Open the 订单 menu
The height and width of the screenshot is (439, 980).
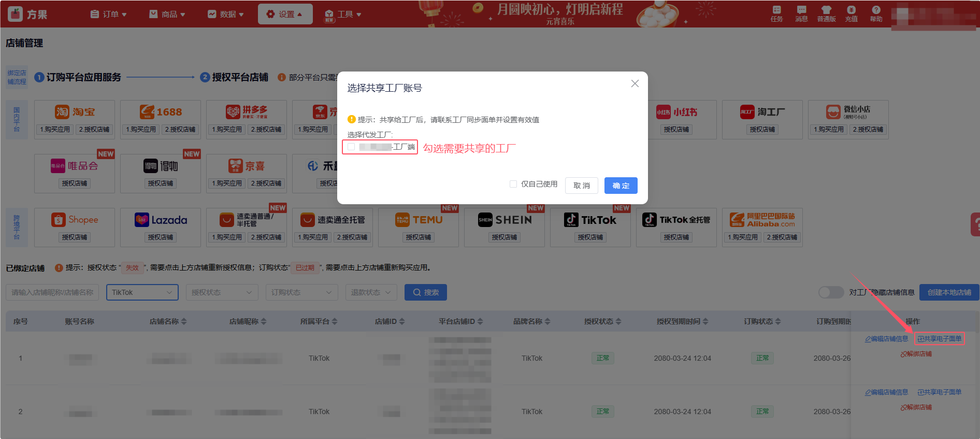click(109, 14)
